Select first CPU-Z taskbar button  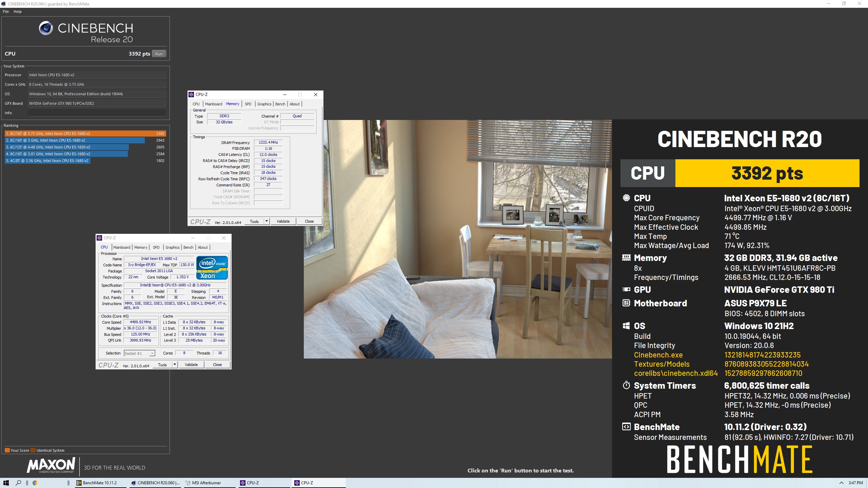pyautogui.click(x=264, y=483)
